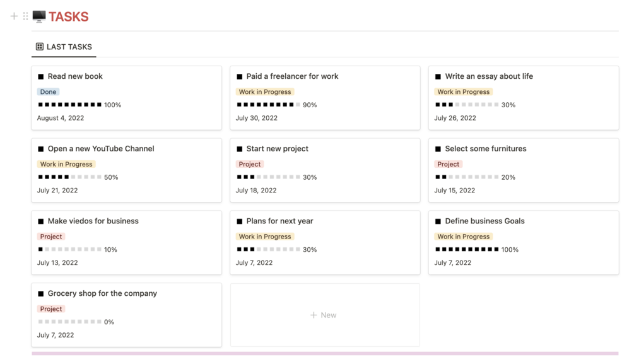Click the square icon on Start new project card
The width and height of the screenshot is (634, 364).
point(240,150)
